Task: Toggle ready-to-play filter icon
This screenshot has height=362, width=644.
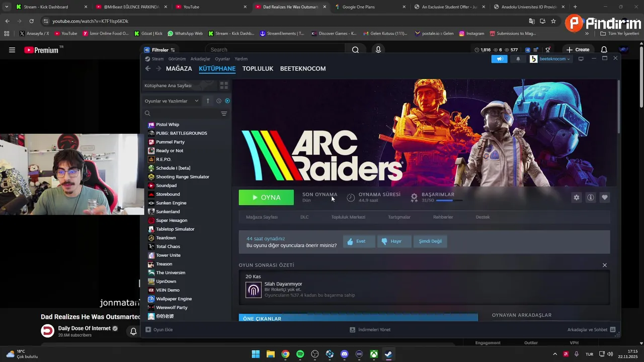Action: click(x=227, y=101)
